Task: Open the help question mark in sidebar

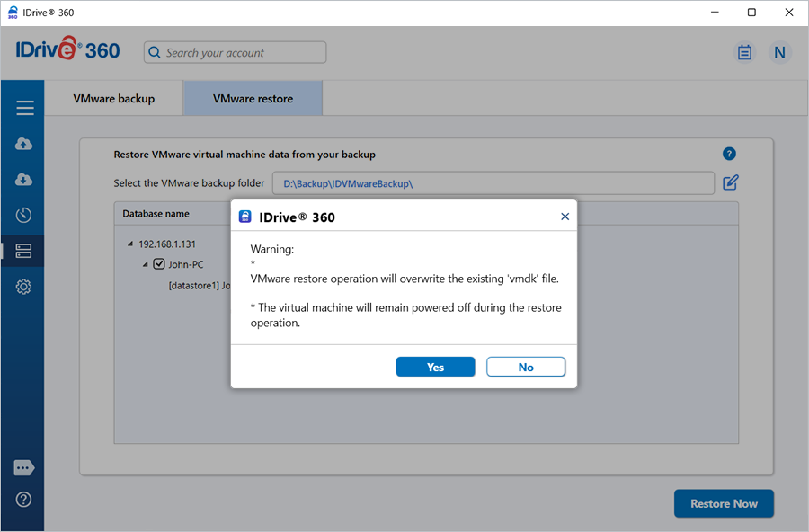Action: click(24, 500)
